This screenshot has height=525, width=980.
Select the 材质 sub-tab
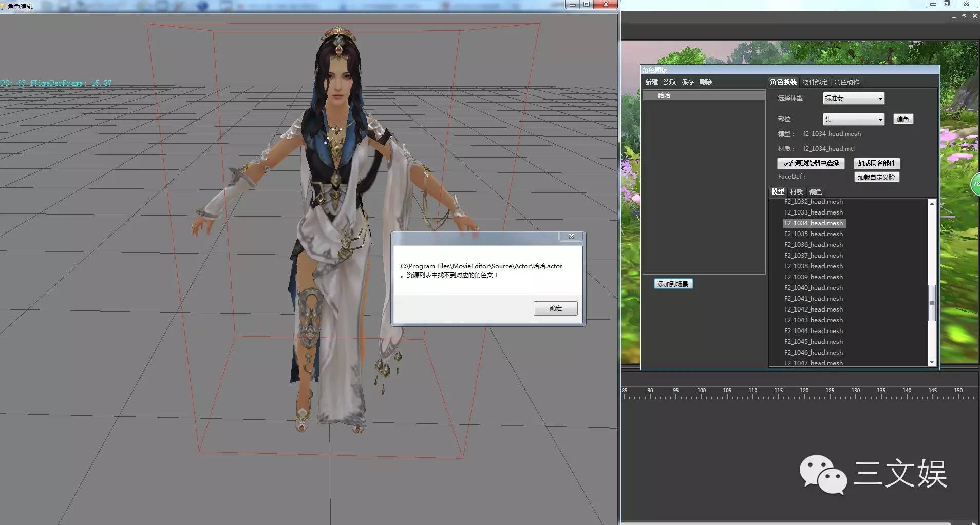click(796, 191)
